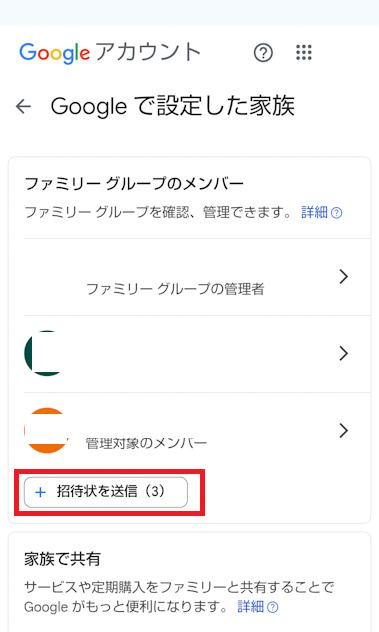Open 詳細 link under ファミリー グループのメンバー
Viewport: 379px width, 632px height.
(314, 212)
